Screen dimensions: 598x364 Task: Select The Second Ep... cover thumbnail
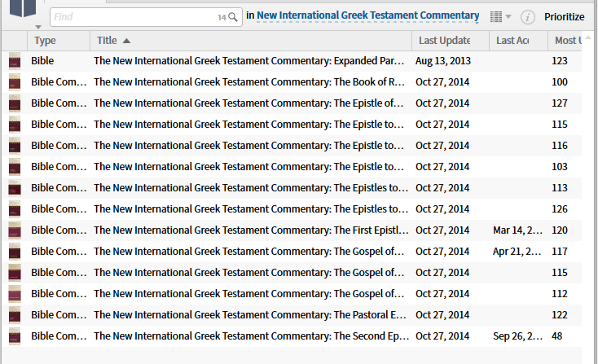click(15, 336)
